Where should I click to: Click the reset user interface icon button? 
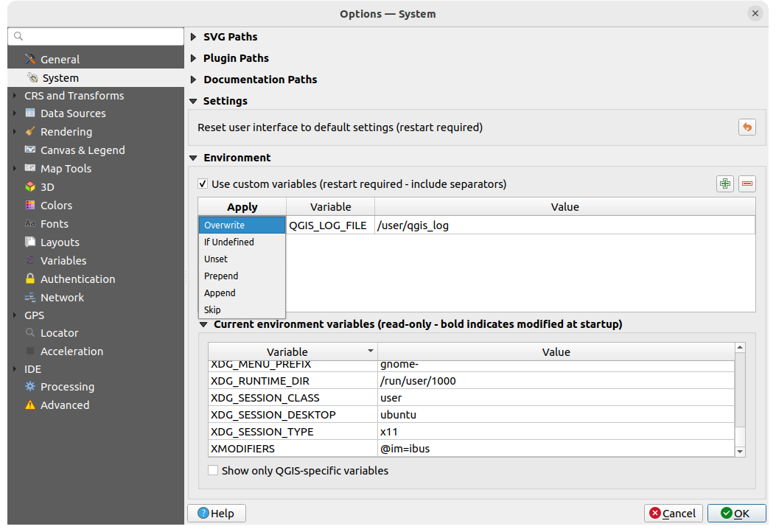point(747,127)
